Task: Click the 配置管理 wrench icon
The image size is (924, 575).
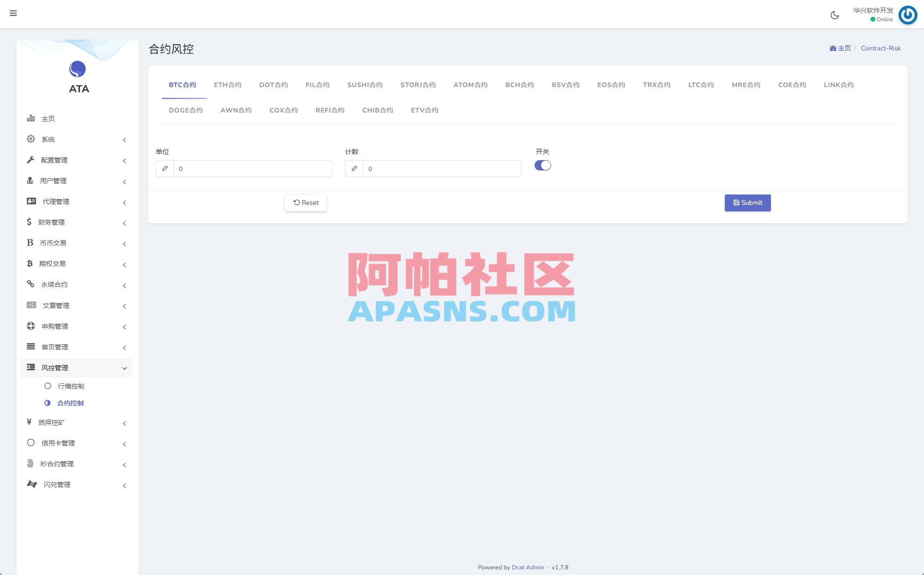Action: pos(31,160)
